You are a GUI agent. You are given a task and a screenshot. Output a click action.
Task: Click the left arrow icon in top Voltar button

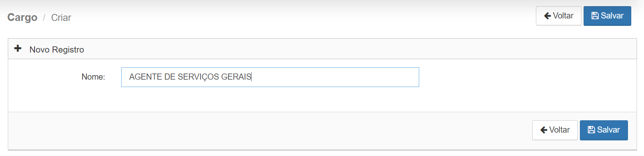click(547, 16)
